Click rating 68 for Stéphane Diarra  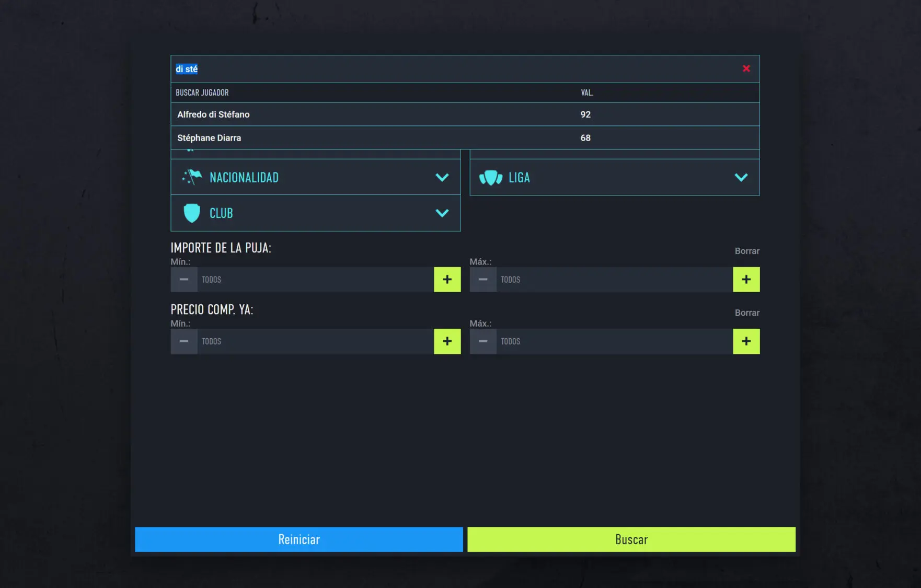click(x=585, y=138)
